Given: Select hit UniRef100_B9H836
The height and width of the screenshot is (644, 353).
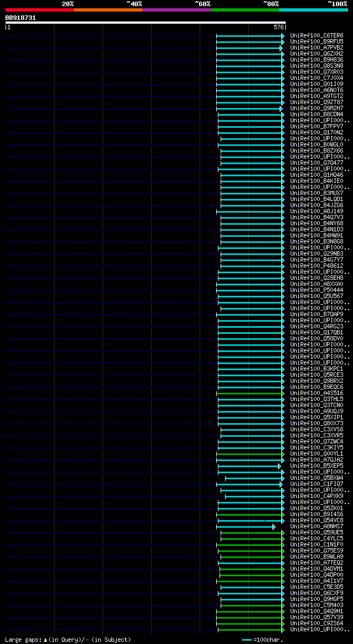Looking at the screenshot, I should (317, 60).
